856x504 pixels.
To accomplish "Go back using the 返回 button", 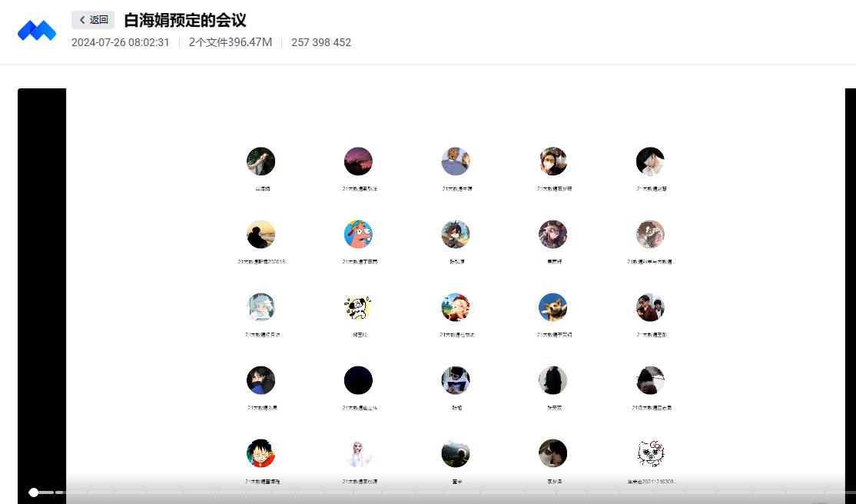I will (93, 20).
